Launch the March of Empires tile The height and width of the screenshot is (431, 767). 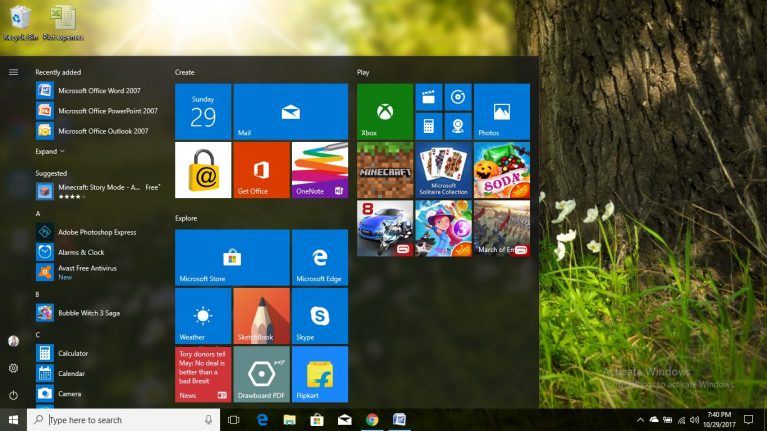tap(502, 228)
